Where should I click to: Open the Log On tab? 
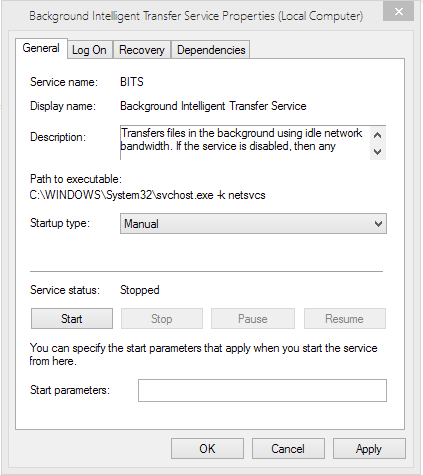click(89, 50)
